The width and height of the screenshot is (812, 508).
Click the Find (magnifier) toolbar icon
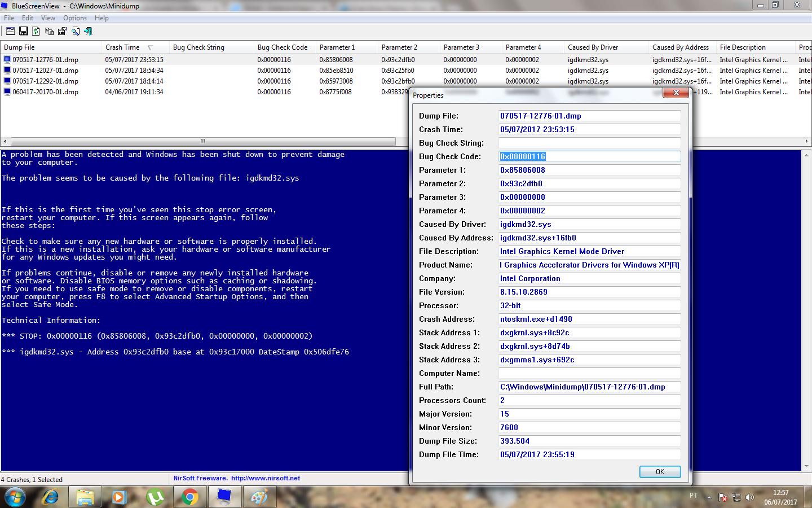(76, 31)
